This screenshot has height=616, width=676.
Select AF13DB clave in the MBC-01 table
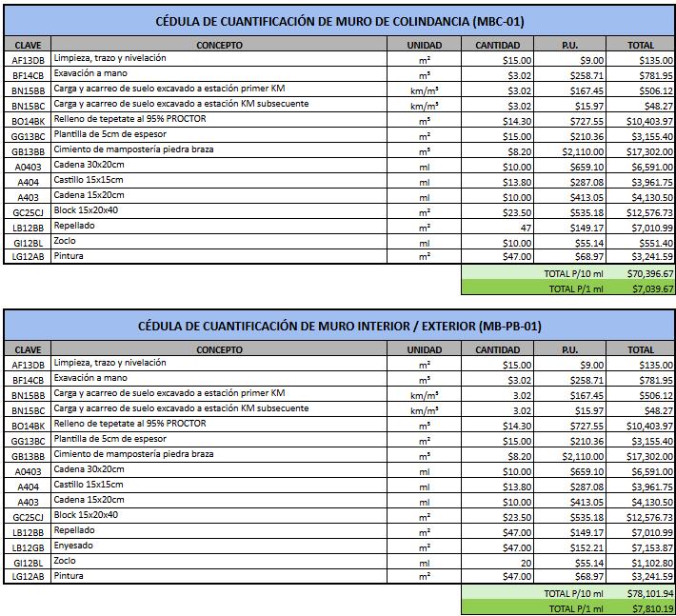[x=28, y=60]
